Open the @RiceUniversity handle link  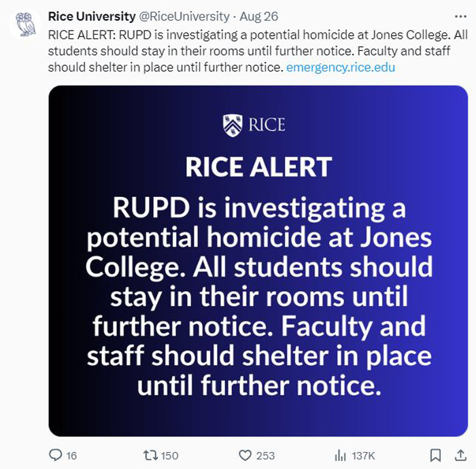(184, 16)
